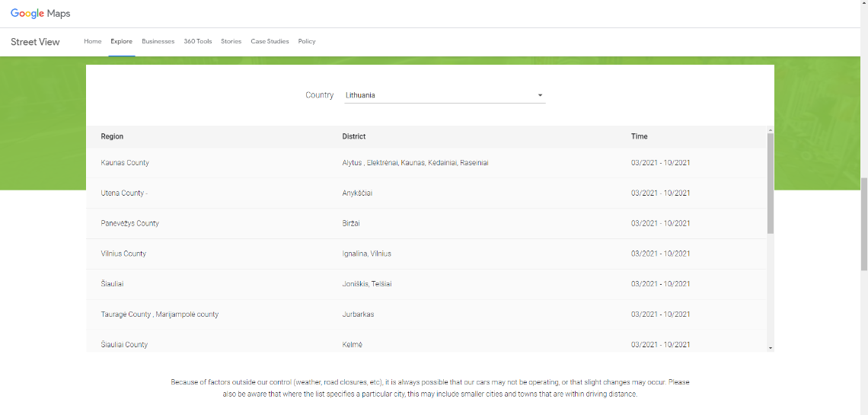Viewport: 868px width, 415px height.
Task: Click the Biržai district cell
Action: (x=352, y=224)
